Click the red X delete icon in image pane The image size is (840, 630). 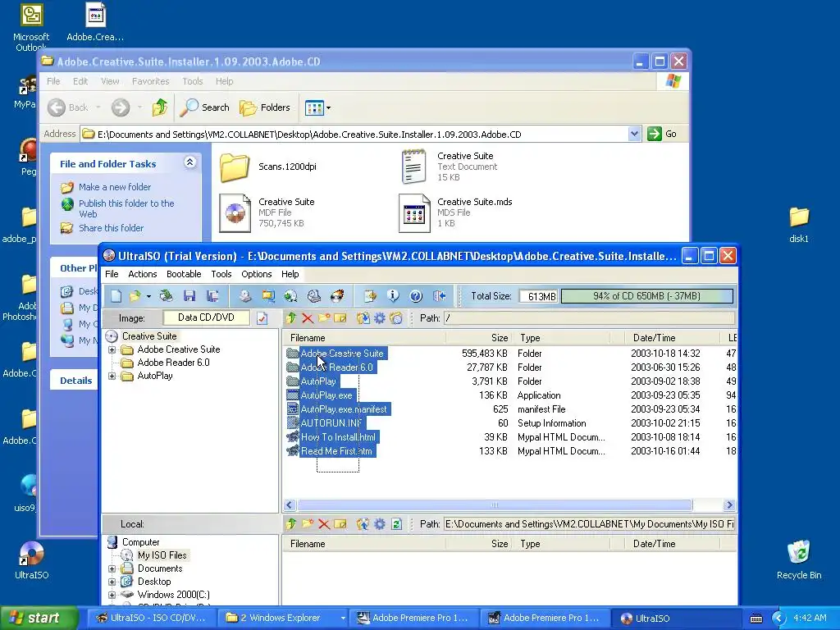(x=308, y=318)
